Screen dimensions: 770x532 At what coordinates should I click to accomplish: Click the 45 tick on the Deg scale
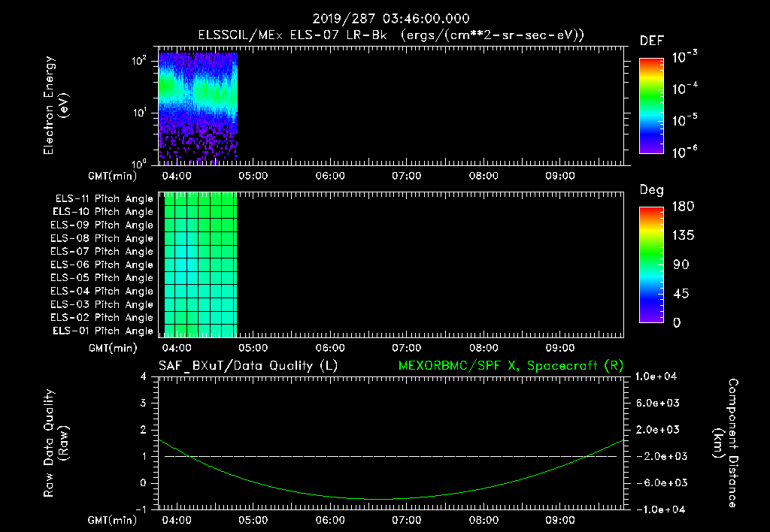(681, 294)
